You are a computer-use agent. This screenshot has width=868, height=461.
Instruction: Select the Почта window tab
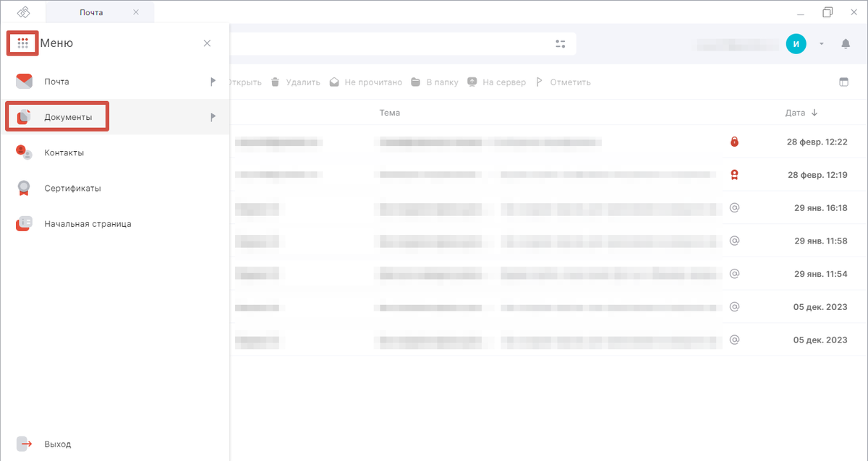[x=100, y=12]
